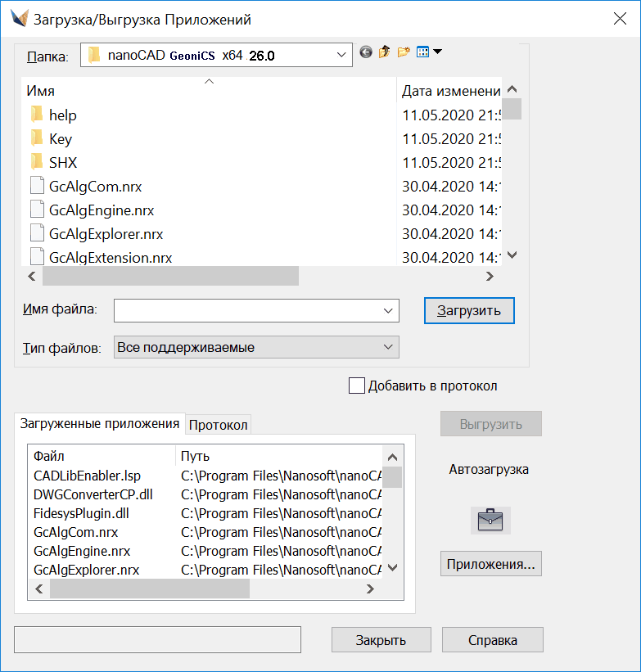Create a new folder via toolbar icon
641x672 pixels.
pos(404,52)
